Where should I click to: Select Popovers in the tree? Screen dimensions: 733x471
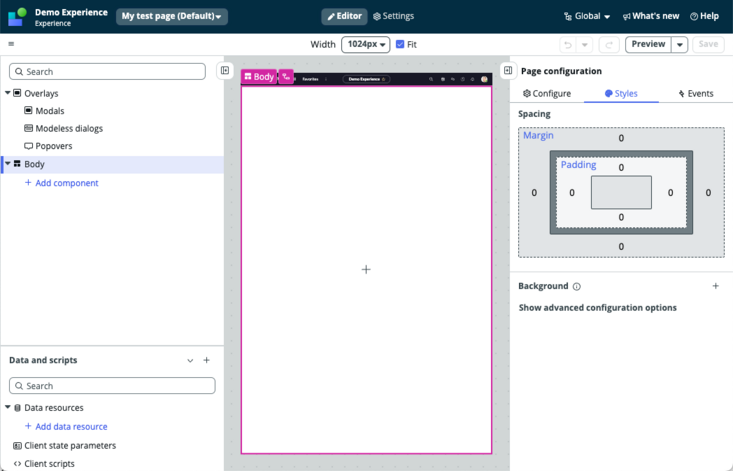click(54, 146)
